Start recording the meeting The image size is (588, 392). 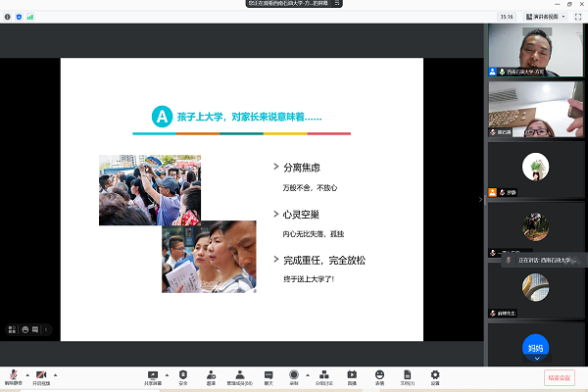(294, 375)
